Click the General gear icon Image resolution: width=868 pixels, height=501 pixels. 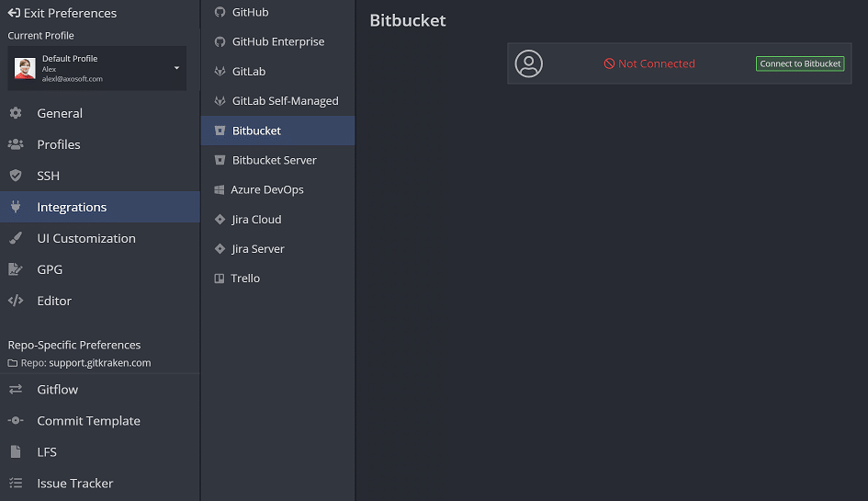16,113
